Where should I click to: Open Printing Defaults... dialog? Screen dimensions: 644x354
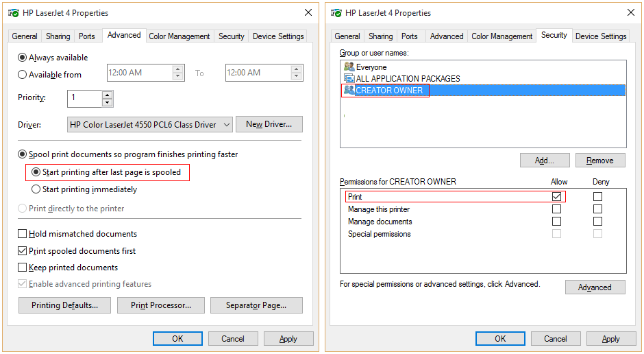(64, 305)
